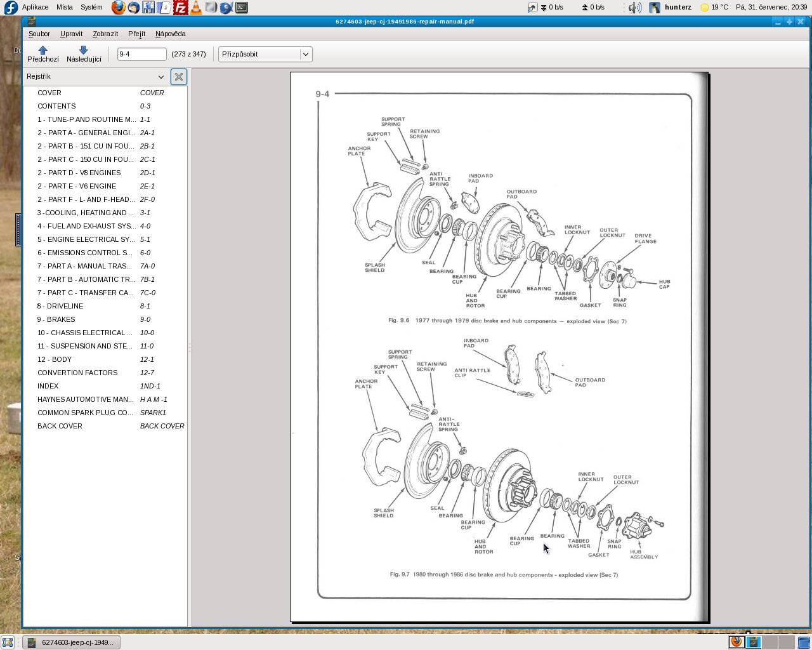Launch FileZilla from the top panel
Screen dimensions: 812x650
tap(180, 8)
